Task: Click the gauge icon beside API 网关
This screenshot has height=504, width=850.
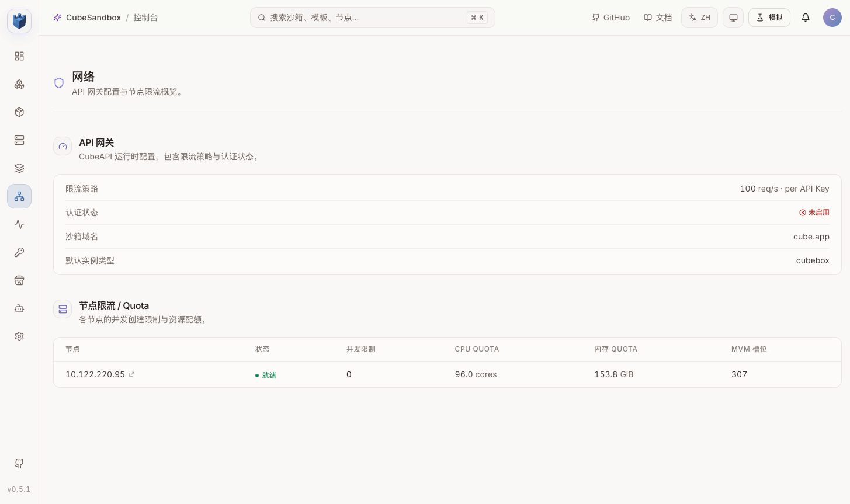Action: tap(63, 146)
